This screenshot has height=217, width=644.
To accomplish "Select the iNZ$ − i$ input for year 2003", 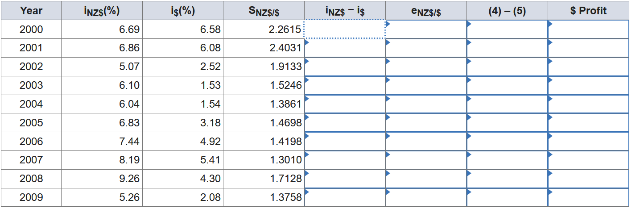I will [345, 85].
